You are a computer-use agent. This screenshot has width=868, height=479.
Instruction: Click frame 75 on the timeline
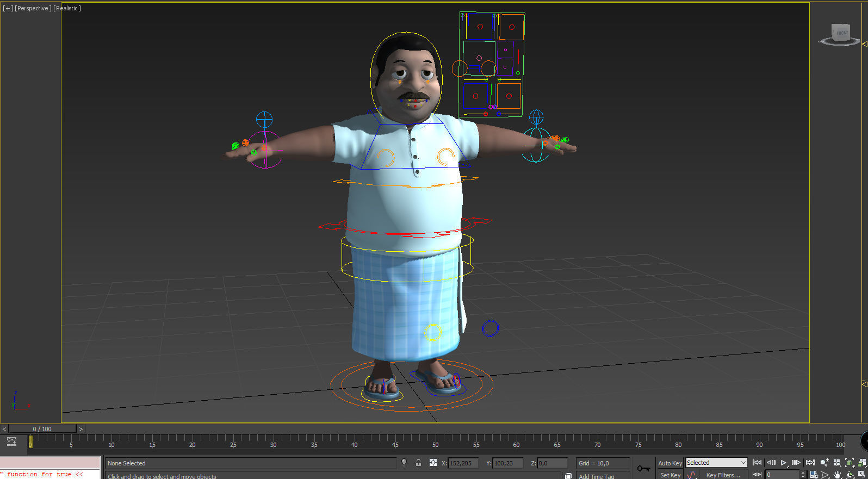point(638,445)
